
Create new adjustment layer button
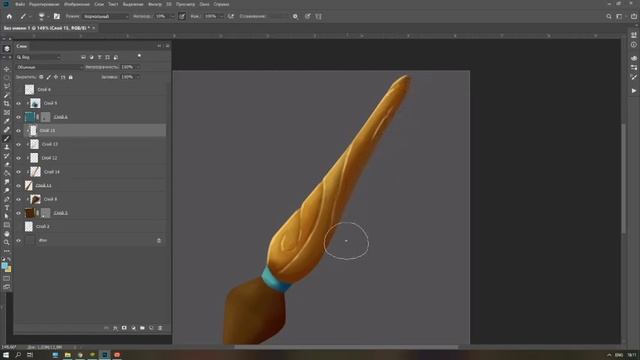[133, 328]
